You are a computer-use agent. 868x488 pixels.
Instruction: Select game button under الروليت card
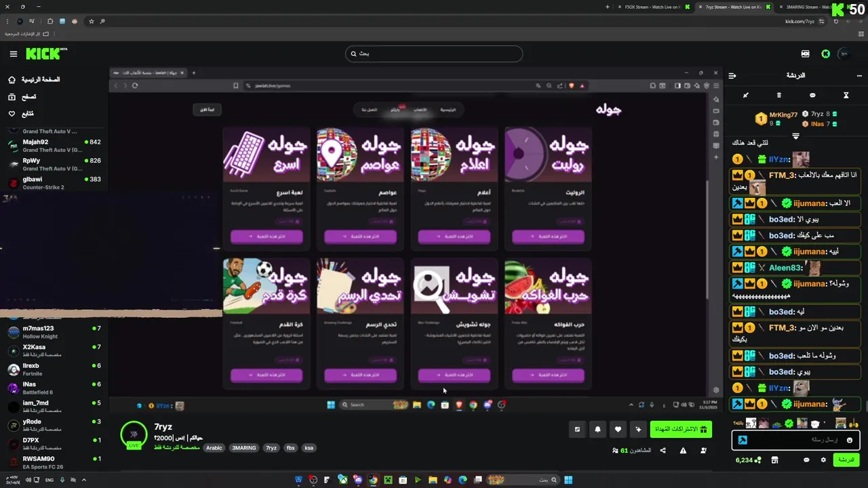click(x=548, y=237)
